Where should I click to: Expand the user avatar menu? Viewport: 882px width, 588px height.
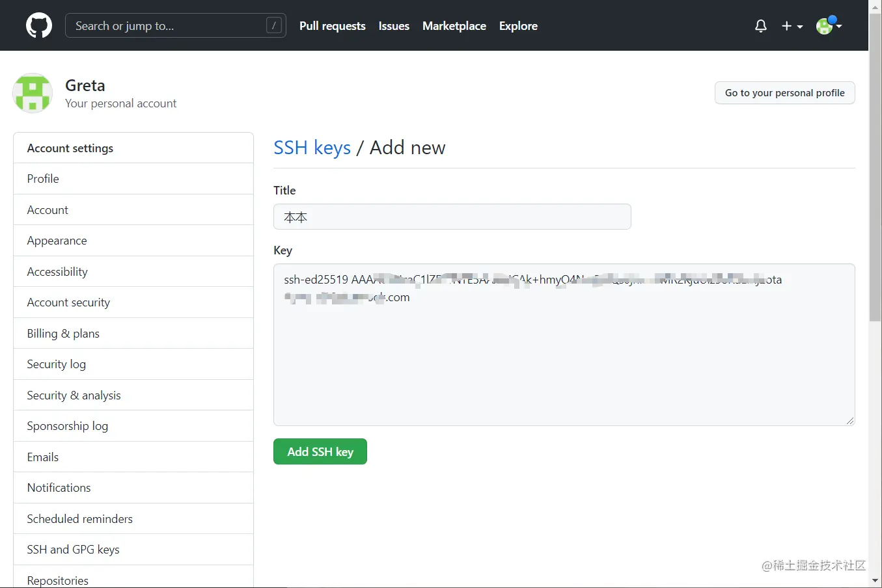[829, 25]
